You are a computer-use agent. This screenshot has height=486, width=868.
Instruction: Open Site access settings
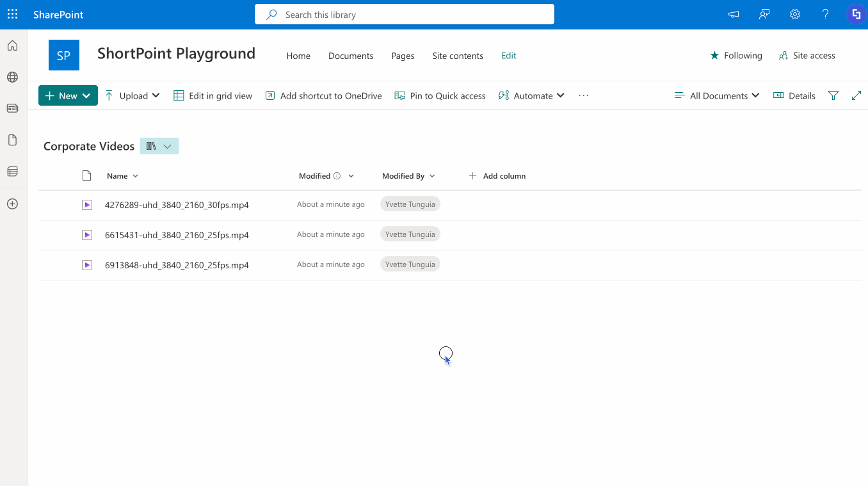[x=807, y=55]
